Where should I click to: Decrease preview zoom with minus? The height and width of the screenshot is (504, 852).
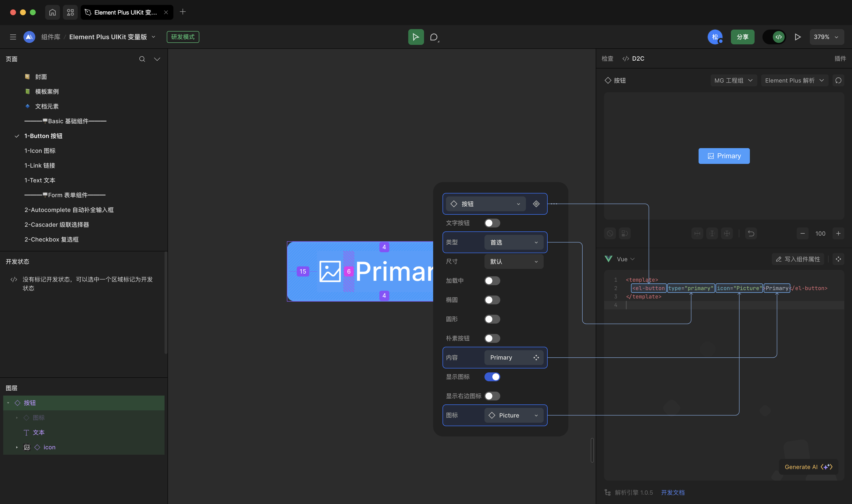tap(802, 233)
